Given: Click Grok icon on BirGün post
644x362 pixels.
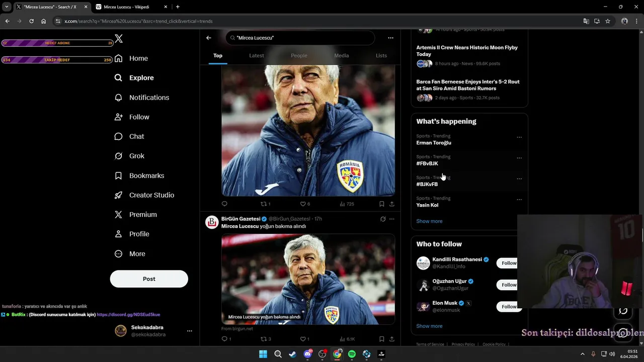Looking at the screenshot, I should [x=383, y=219].
